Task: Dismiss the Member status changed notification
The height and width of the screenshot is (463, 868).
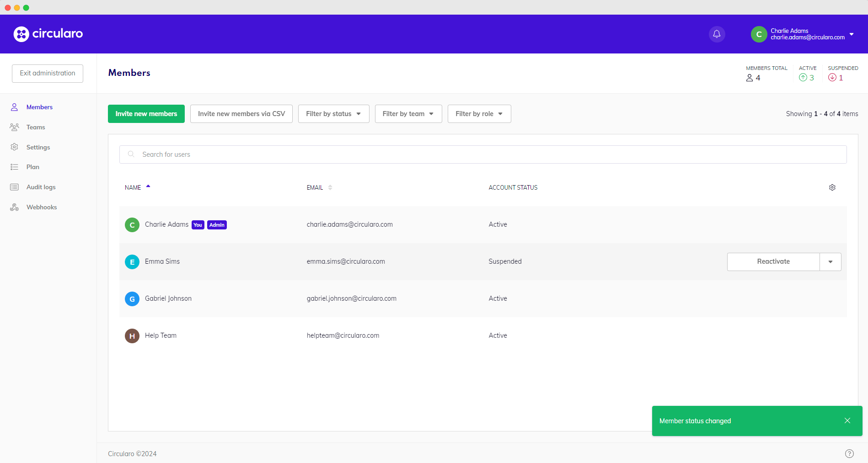Action: click(x=847, y=420)
